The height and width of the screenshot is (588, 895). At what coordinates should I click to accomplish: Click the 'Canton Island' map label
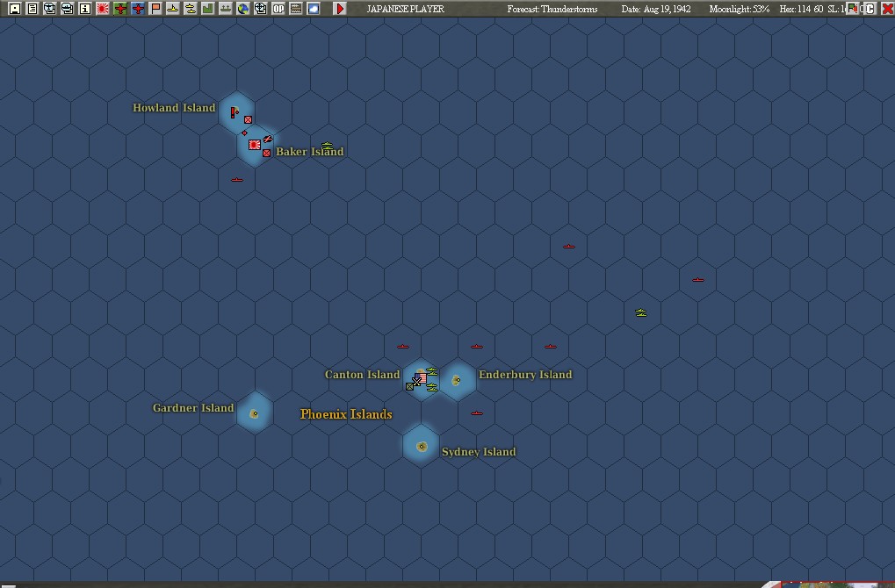(x=363, y=375)
